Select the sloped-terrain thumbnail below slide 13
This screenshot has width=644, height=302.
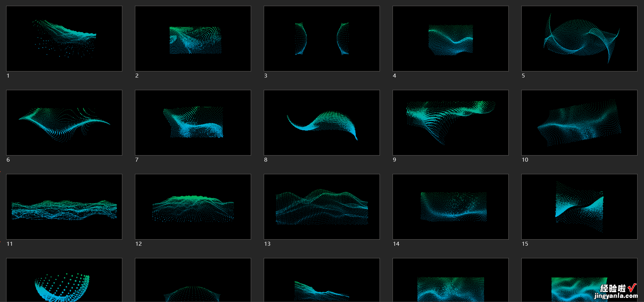(322, 280)
